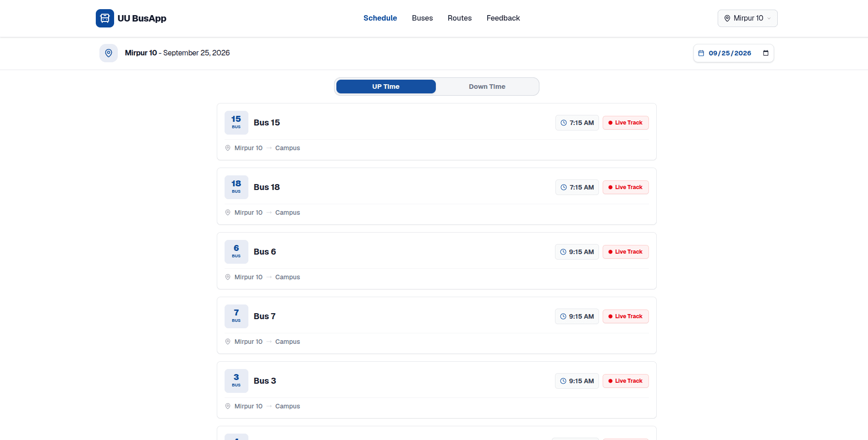Start Live Track for Bus 3
The image size is (868, 440).
626,381
